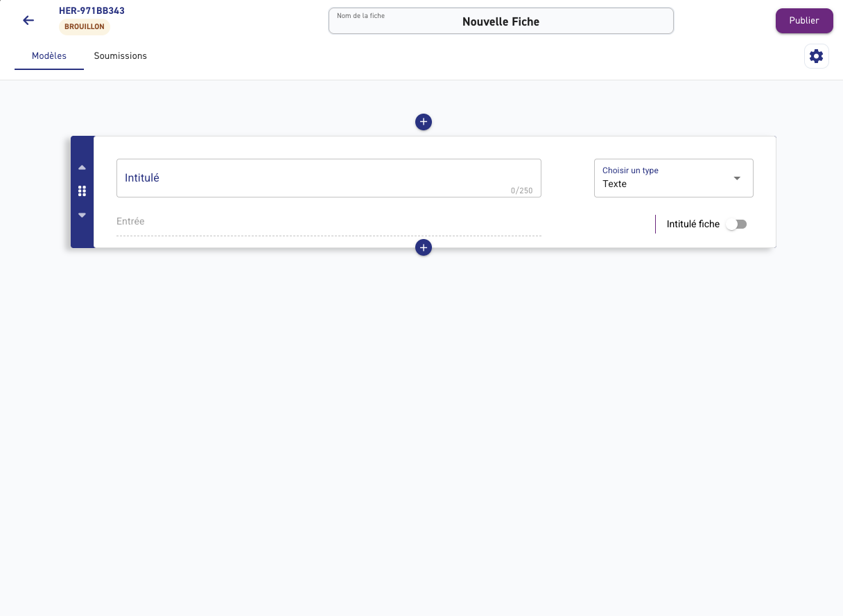Click the Entrée placeholder input

coord(329,222)
